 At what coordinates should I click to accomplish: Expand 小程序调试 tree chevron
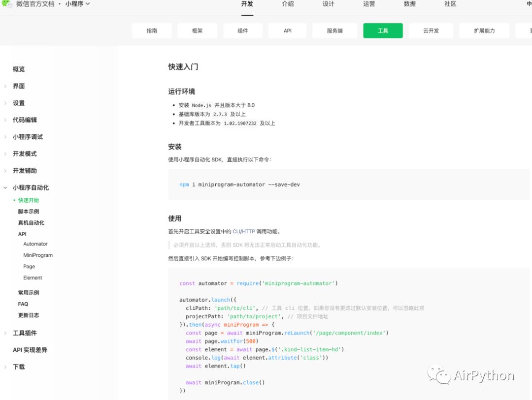[x=5, y=137]
